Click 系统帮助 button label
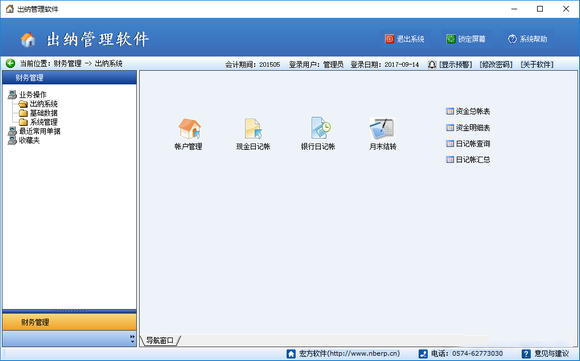 click(x=533, y=39)
